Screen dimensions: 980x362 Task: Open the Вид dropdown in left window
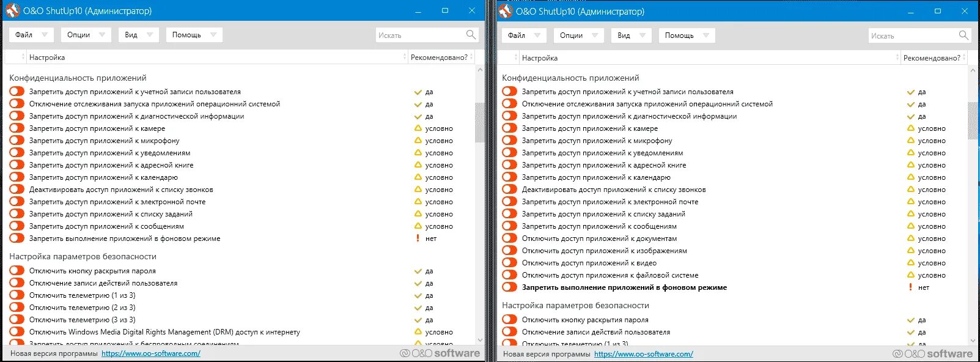click(x=138, y=35)
